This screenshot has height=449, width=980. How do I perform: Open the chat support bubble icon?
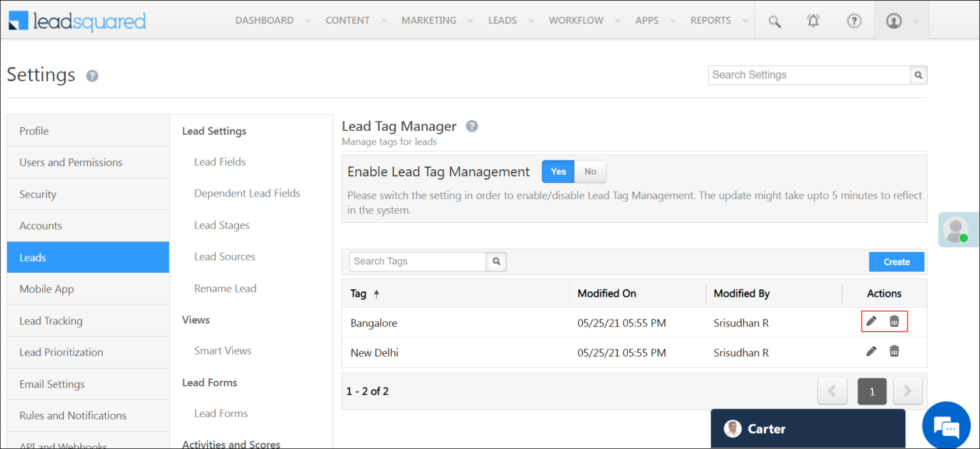[946, 425]
